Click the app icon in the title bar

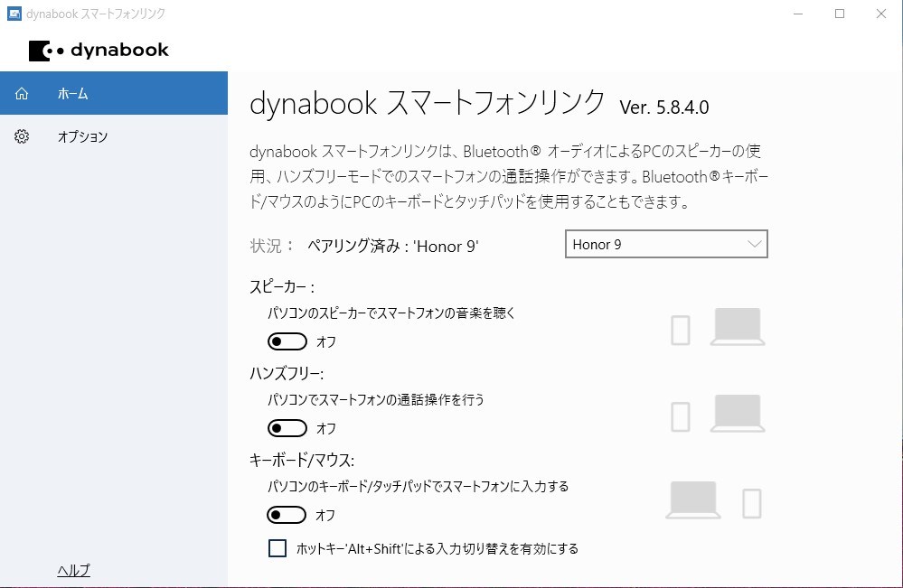pyautogui.click(x=13, y=14)
